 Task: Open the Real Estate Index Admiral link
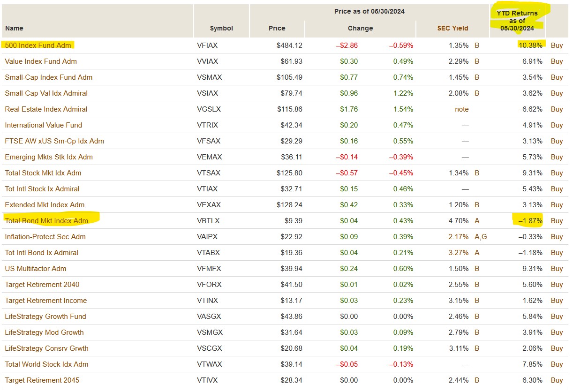(46, 109)
